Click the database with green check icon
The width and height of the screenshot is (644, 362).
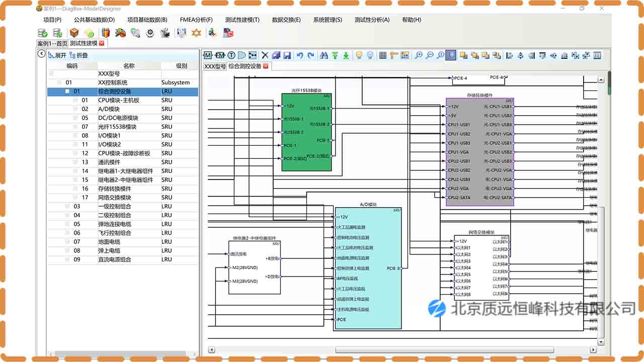tap(43, 33)
